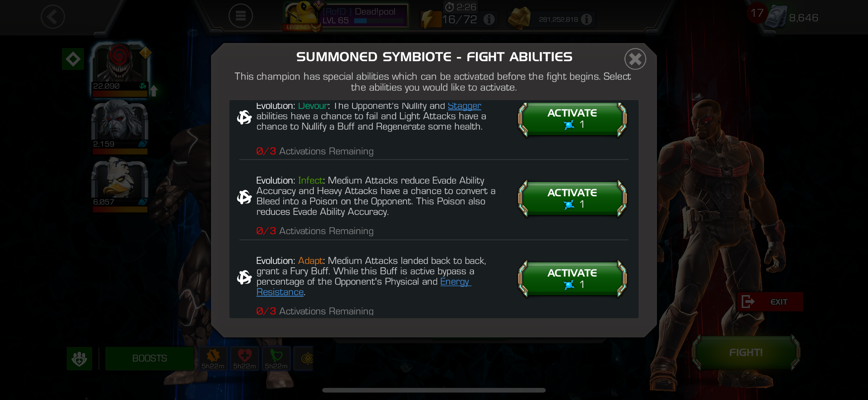868x400 pixels.
Task: Show energy info icon next to 16/72
Action: [489, 20]
